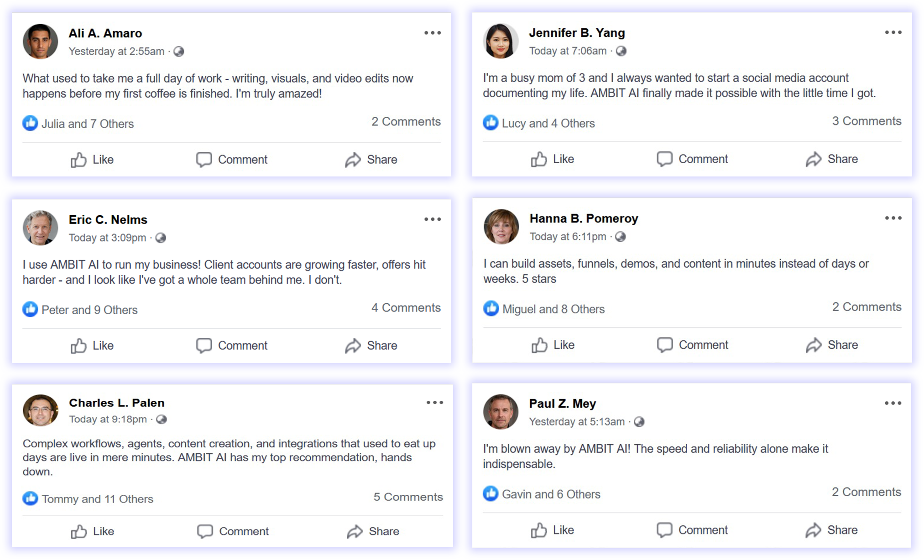Like Charles L. Palen's post
Image resolution: width=924 pixels, height=560 pixels.
(x=93, y=531)
